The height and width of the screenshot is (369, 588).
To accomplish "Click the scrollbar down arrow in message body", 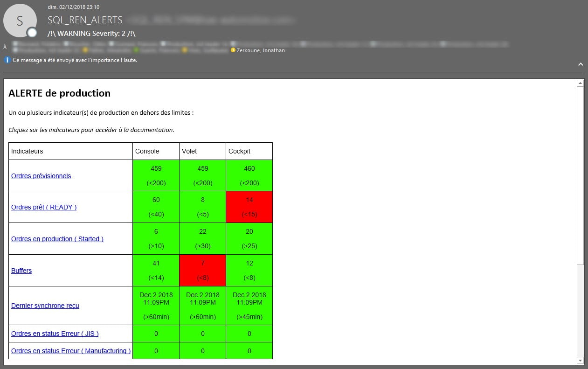I will [580, 360].
